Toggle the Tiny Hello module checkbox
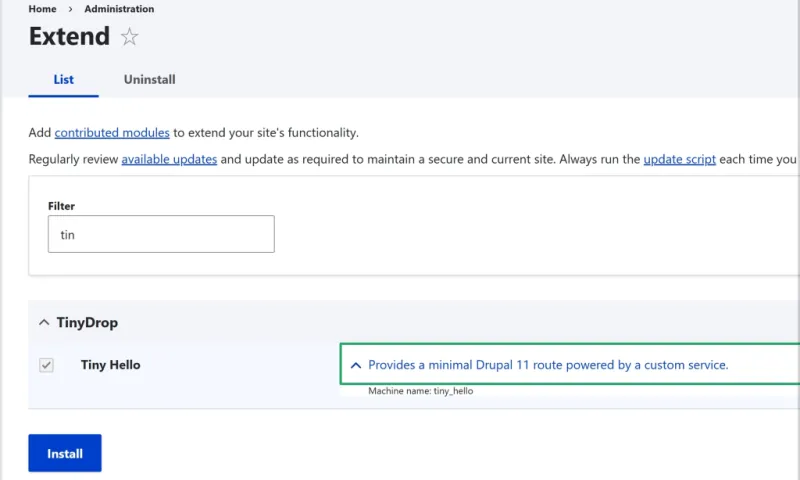Viewport: 800px width, 480px height. [46, 365]
